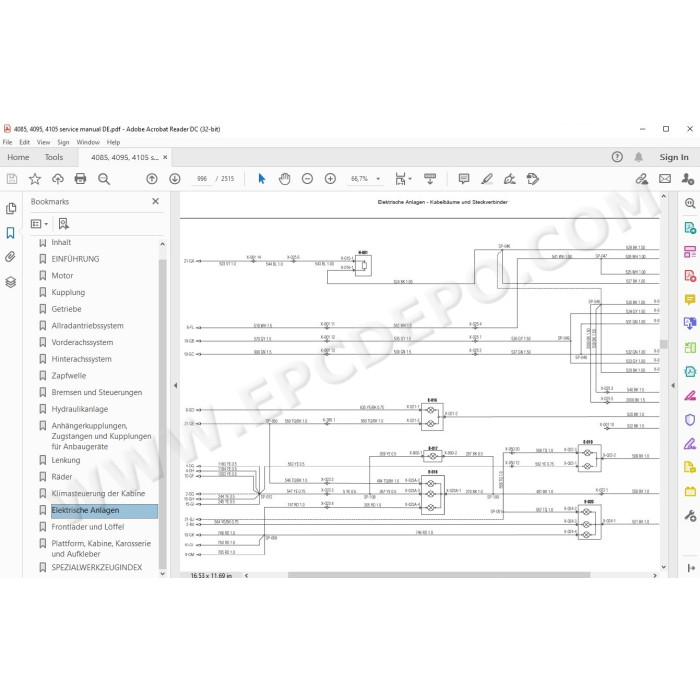This screenshot has width=700, height=700.
Task: Toggle Page Thumbnails panel icon
Action: coord(11,208)
